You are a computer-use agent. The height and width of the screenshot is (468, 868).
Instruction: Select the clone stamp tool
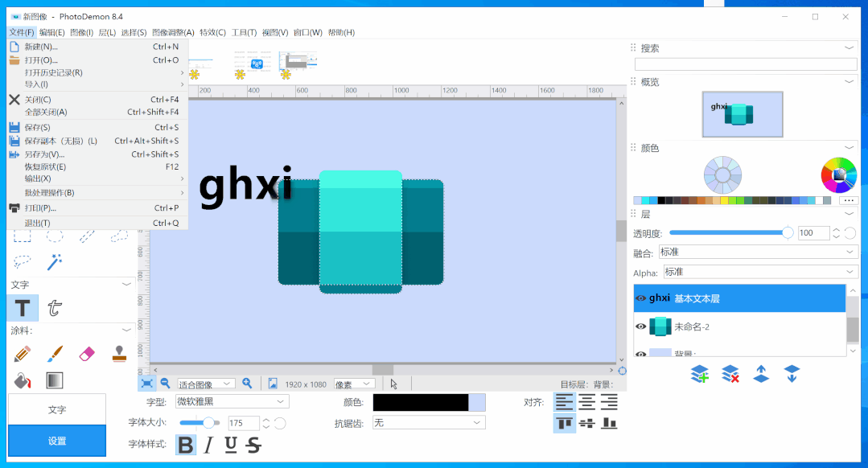click(120, 353)
